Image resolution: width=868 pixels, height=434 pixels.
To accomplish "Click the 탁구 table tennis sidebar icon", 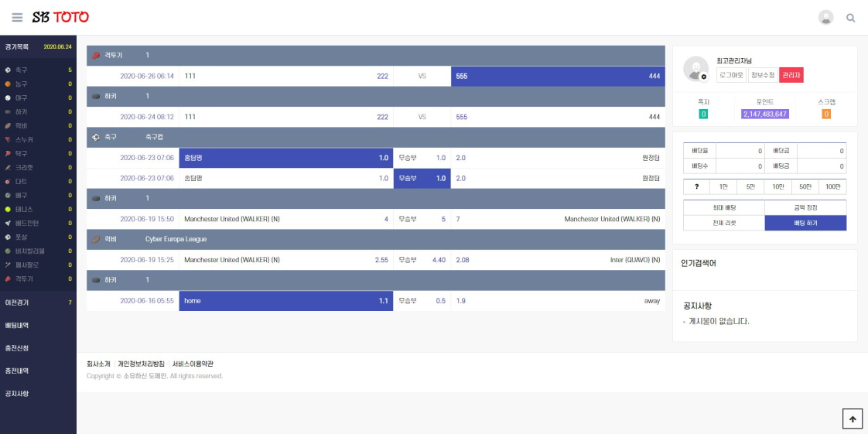I will coord(8,153).
